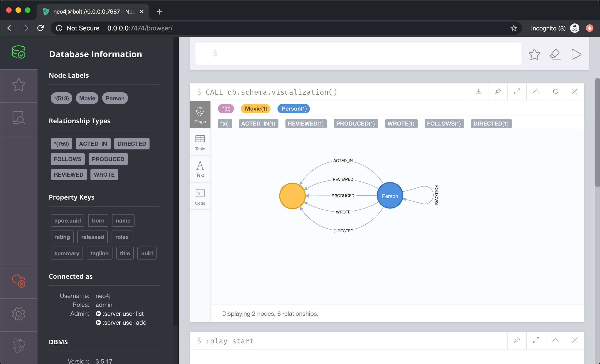Click the :server user add link
This screenshot has height=364, width=600.
point(121,322)
